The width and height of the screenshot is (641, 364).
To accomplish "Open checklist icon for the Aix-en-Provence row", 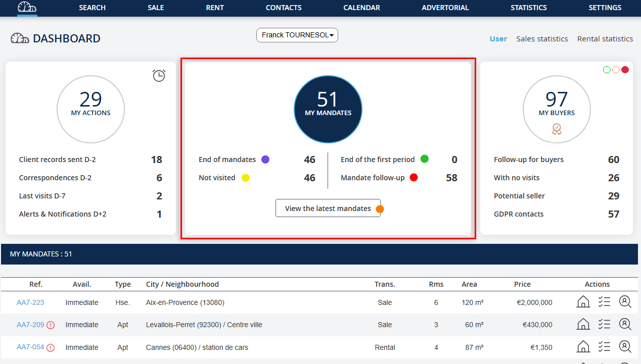I will pos(604,302).
